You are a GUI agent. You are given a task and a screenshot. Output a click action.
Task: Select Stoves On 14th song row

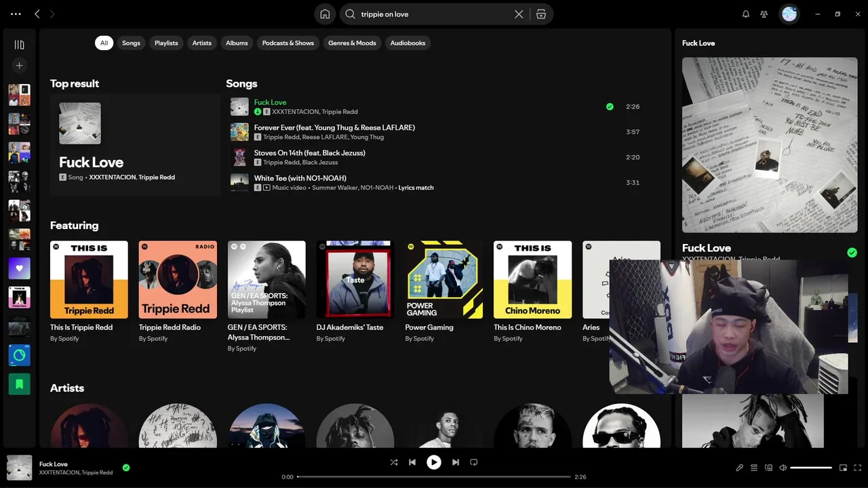[x=436, y=157]
